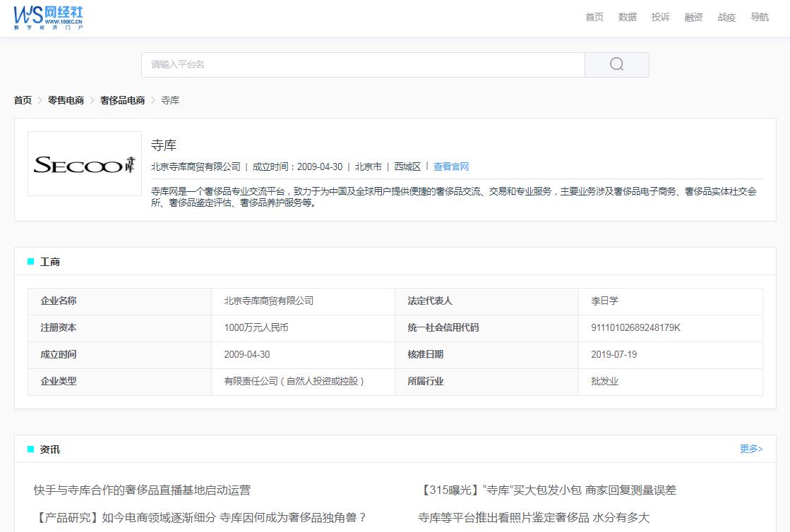Select 数据 in the top navigation
Image resolution: width=790 pixels, height=532 pixels.
coord(627,18)
